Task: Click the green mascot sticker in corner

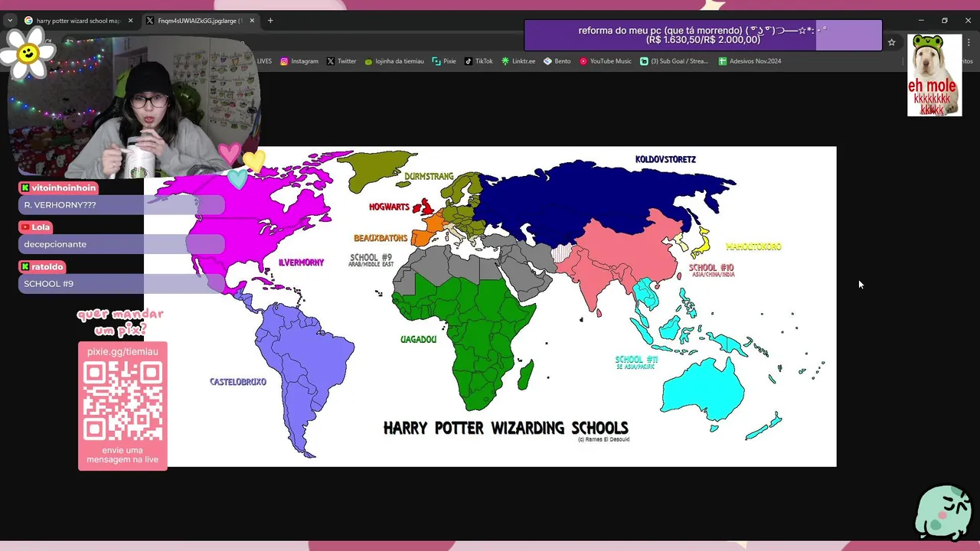Action: coord(943,512)
